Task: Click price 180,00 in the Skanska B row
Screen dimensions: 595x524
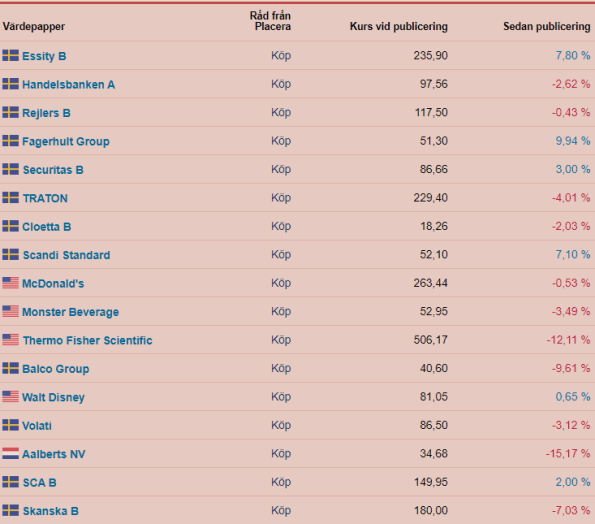Action: click(431, 511)
